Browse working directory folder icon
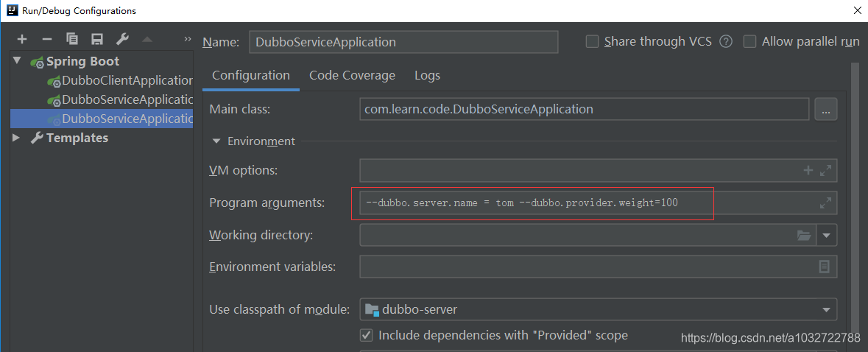 803,235
